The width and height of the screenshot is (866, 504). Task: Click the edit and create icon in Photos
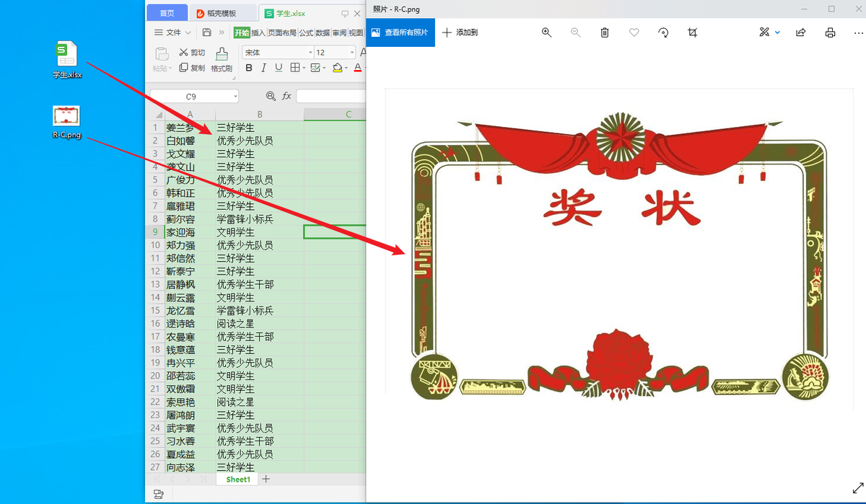764,32
